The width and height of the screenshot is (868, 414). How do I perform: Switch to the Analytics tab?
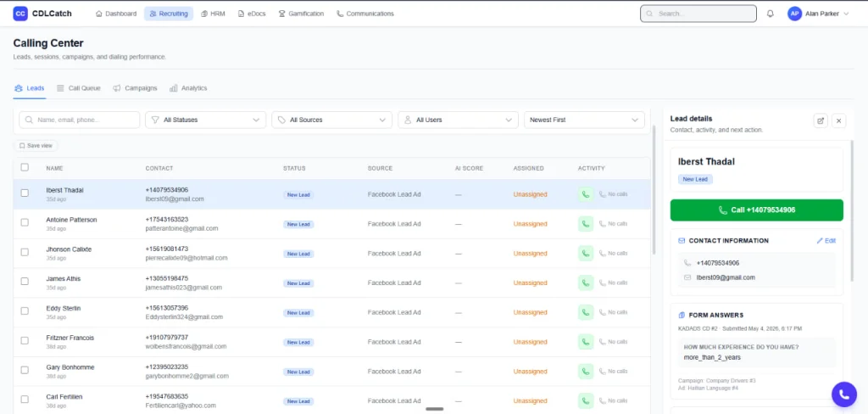point(188,88)
